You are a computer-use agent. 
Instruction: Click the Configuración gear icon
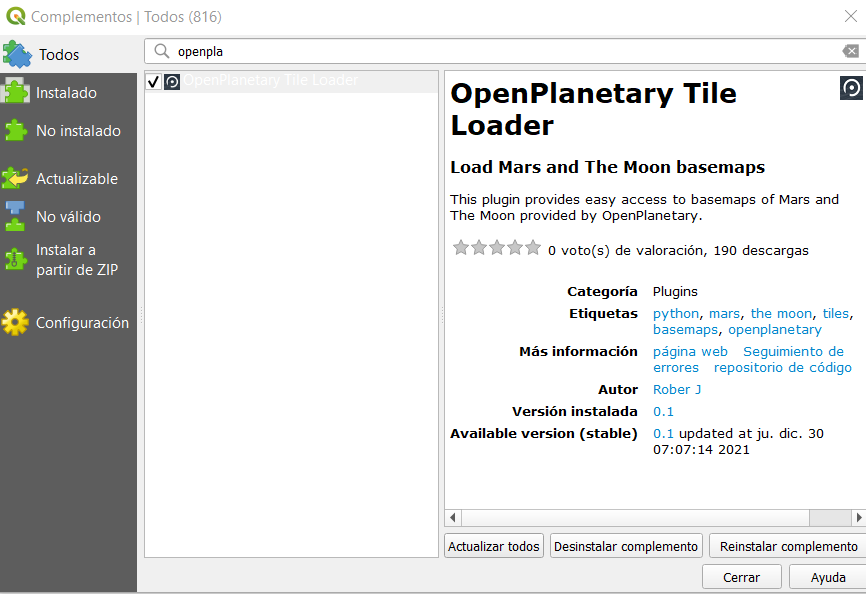pyautogui.click(x=16, y=323)
